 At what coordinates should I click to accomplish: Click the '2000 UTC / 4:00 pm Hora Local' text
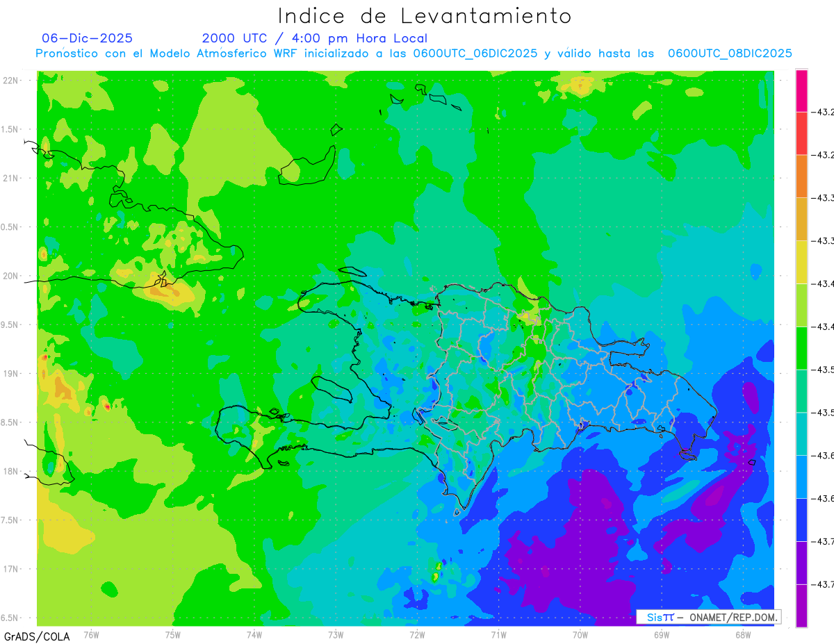(314, 38)
